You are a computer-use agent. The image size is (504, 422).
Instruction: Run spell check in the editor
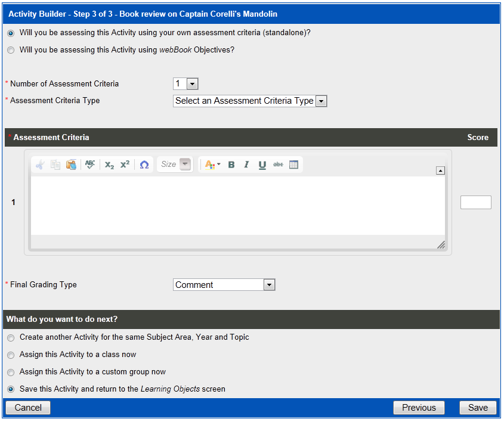pyautogui.click(x=90, y=165)
